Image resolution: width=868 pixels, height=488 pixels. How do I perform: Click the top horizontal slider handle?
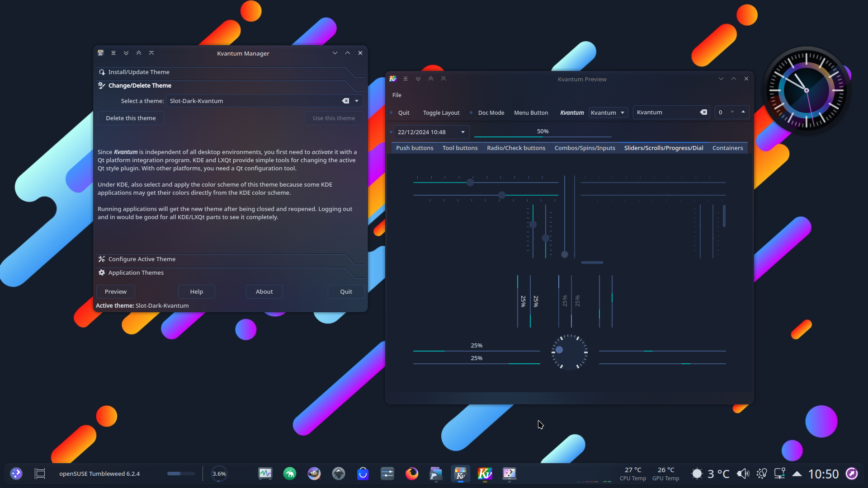pyautogui.click(x=470, y=183)
